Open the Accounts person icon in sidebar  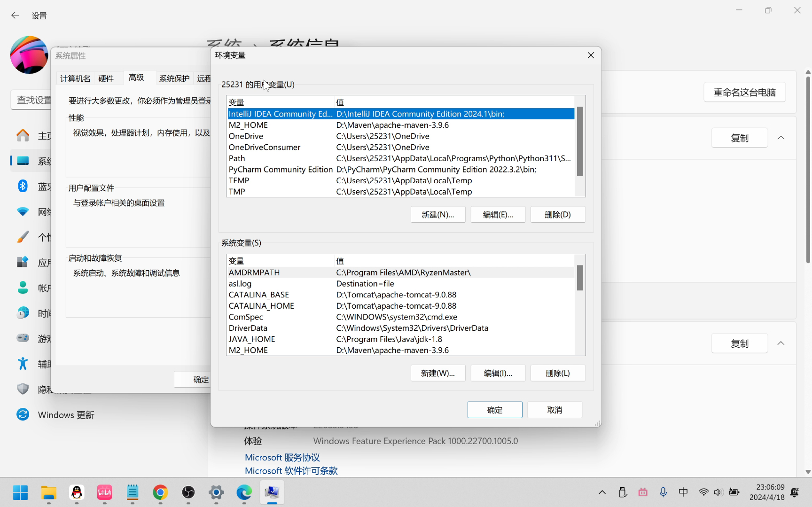(23, 288)
